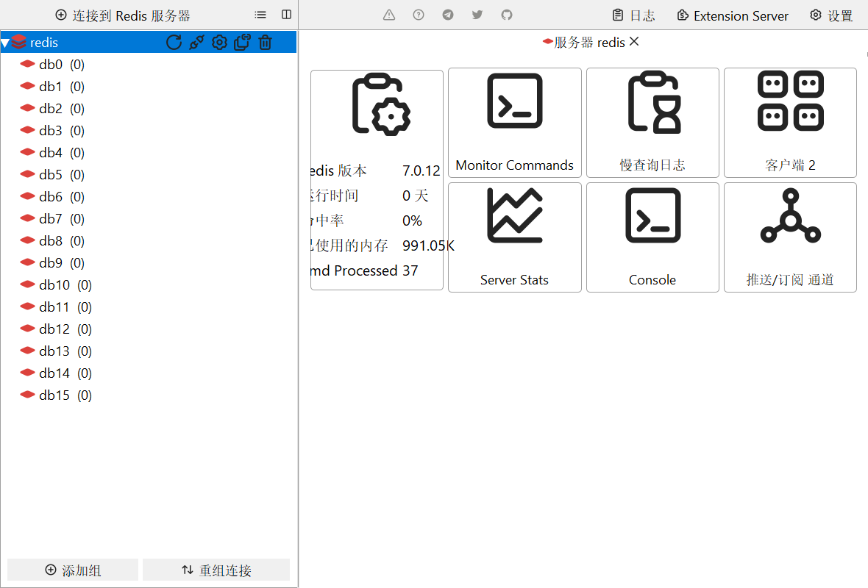Open the Telegram channel icon
The width and height of the screenshot is (868, 588).
click(447, 15)
